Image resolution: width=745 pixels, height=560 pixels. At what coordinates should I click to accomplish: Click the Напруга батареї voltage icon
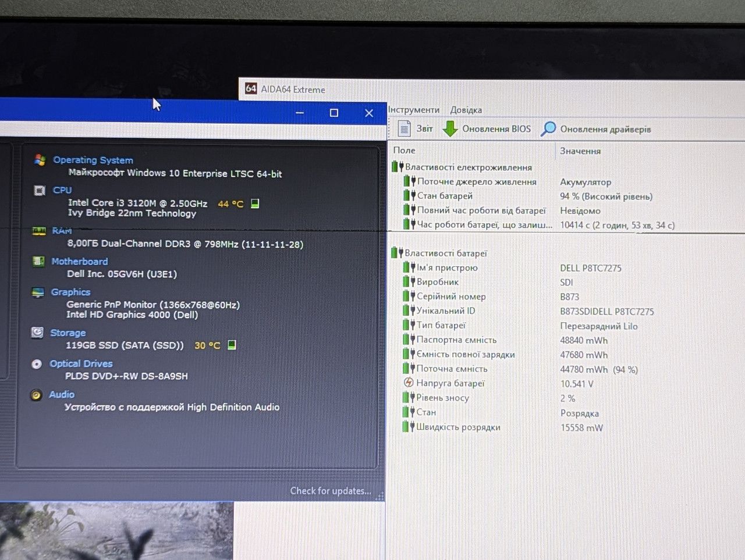(x=409, y=383)
